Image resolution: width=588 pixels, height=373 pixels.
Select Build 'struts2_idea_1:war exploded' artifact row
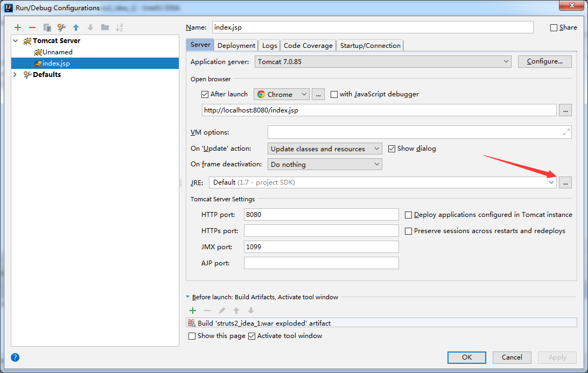click(381, 323)
